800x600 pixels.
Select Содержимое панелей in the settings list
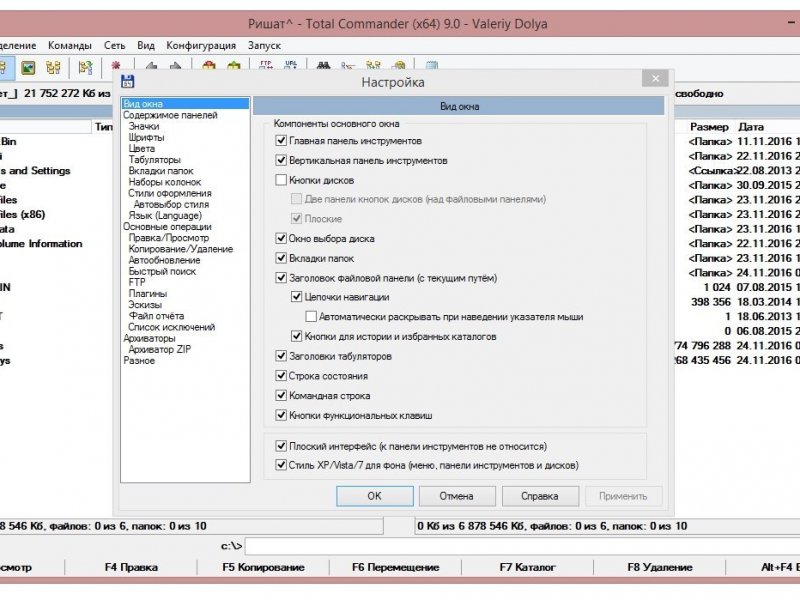tap(170, 115)
